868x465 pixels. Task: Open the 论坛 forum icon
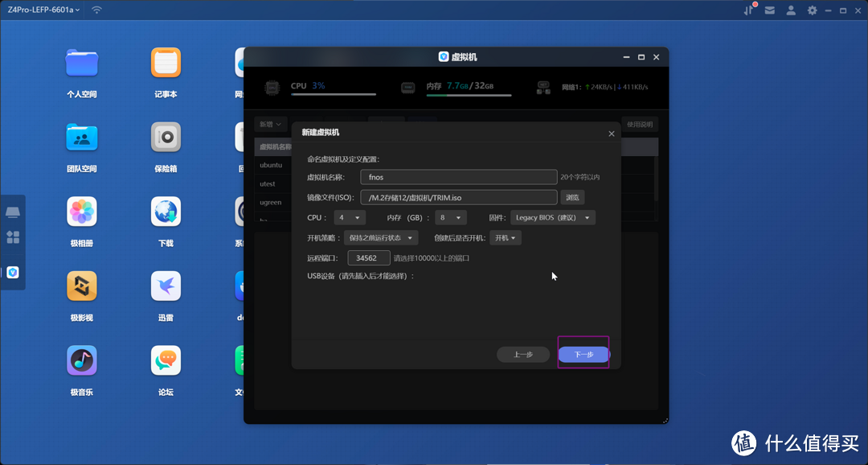(166, 360)
